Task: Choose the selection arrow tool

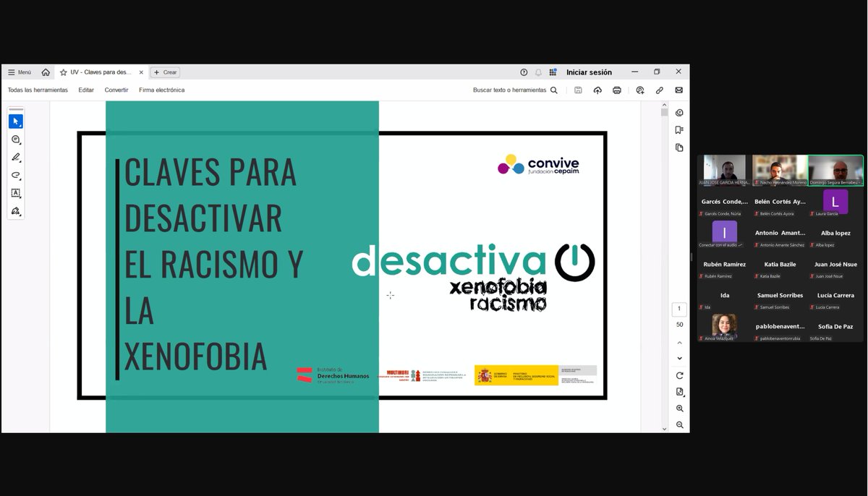Action: 16,121
